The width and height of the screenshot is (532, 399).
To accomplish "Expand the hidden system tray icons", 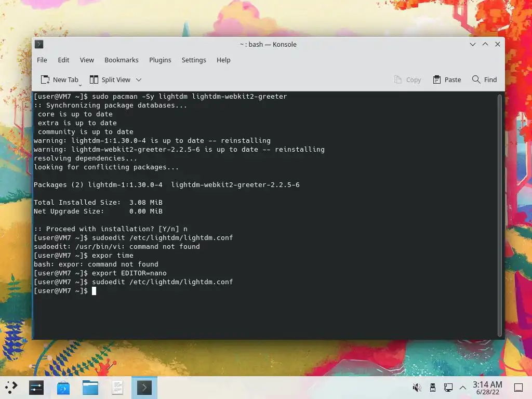I will click(463, 388).
